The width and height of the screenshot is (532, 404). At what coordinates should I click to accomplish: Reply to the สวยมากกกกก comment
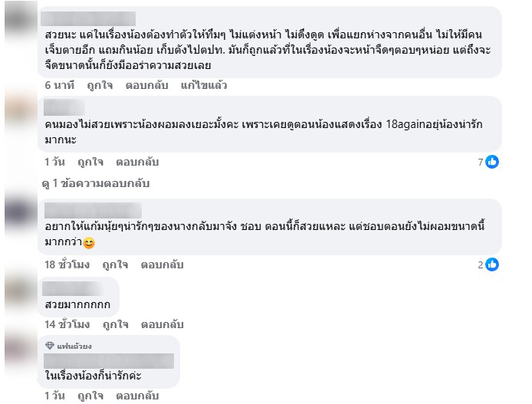pyautogui.click(x=163, y=324)
